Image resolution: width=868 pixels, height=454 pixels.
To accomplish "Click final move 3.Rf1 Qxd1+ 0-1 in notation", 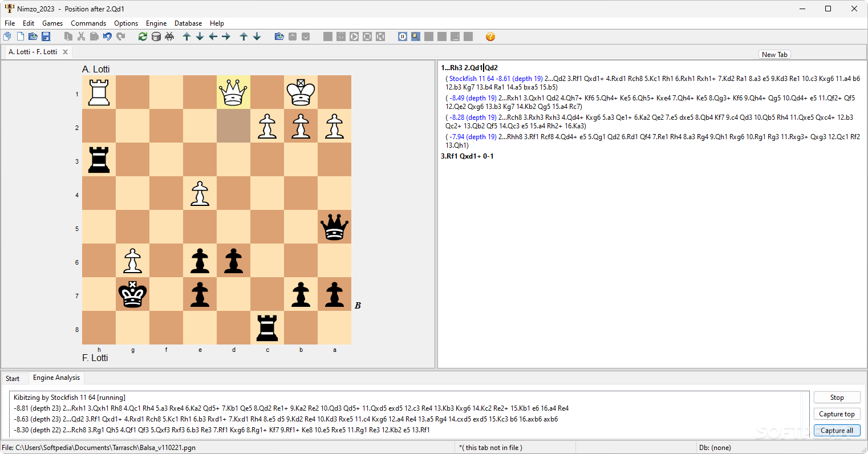I will 467,156.
